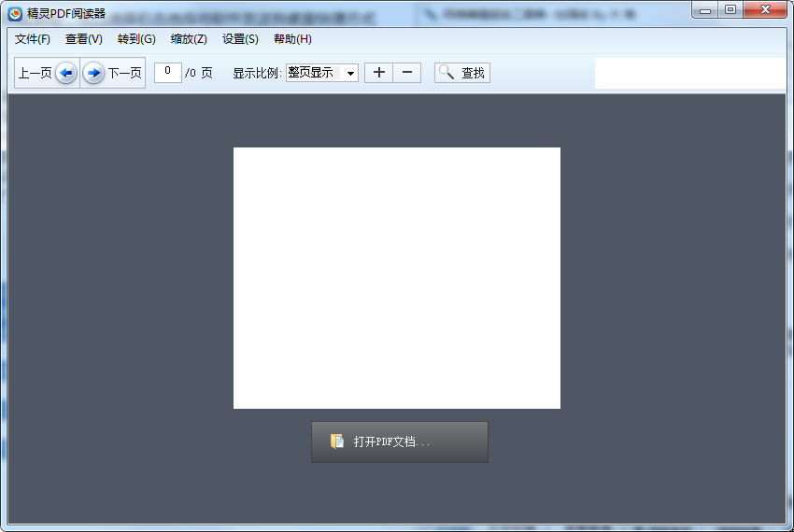794x532 pixels.
Task: Click the 上一页 label
Action: [x=35, y=74]
